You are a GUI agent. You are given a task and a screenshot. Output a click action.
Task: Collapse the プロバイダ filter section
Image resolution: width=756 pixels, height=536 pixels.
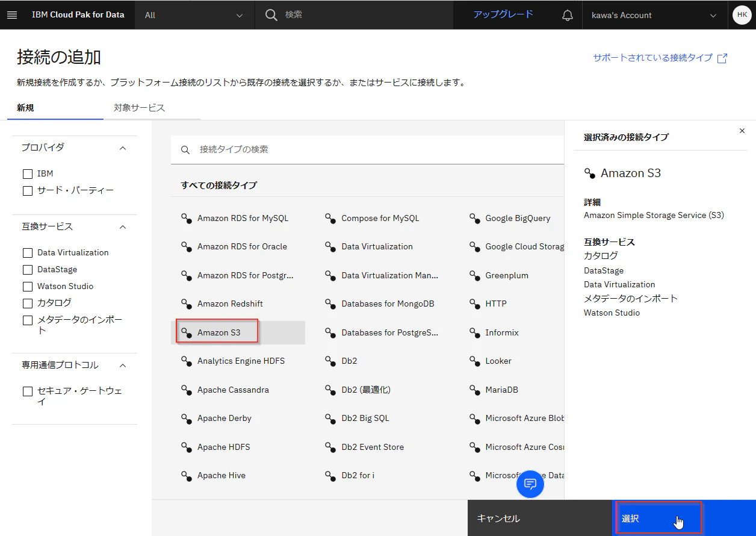(x=123, y=148)
